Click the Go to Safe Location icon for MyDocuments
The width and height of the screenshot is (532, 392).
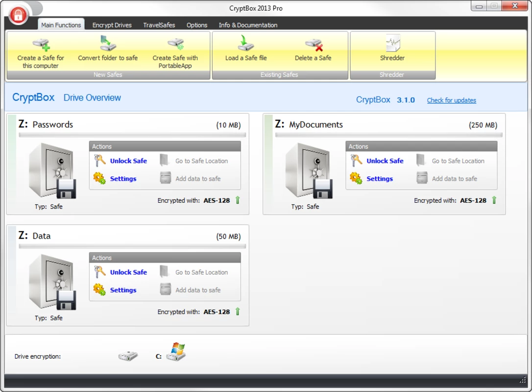(x=421, y=160)
